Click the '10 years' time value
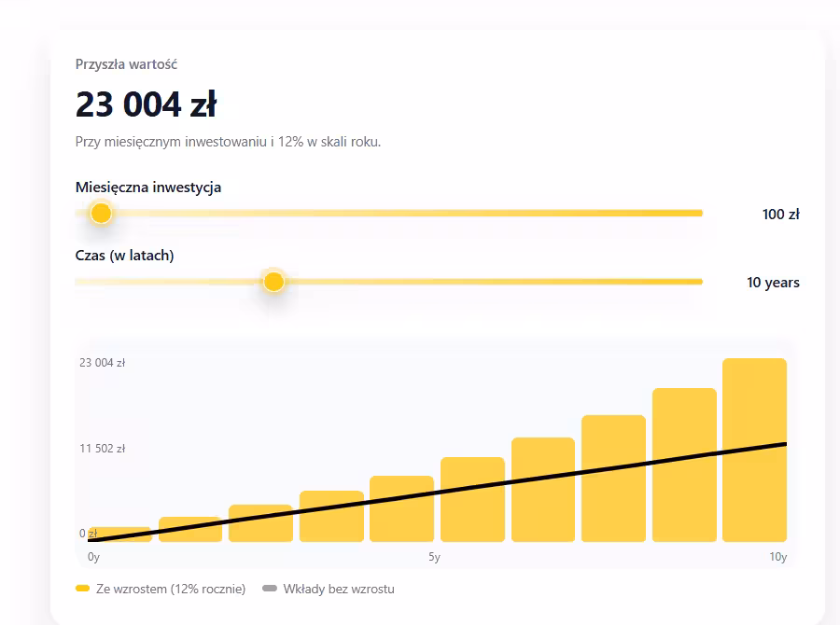Image resolution: width=840 pixels, height=625 pixels. point(773,283)
